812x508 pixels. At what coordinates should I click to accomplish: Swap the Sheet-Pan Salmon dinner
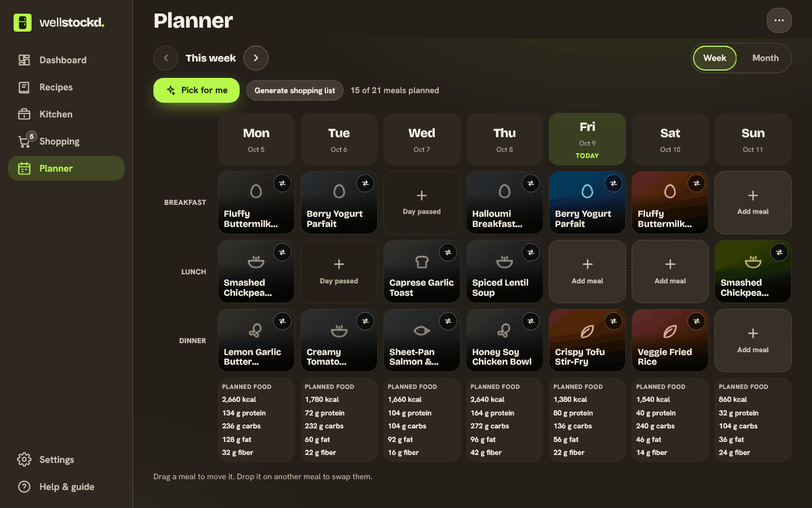448,321
